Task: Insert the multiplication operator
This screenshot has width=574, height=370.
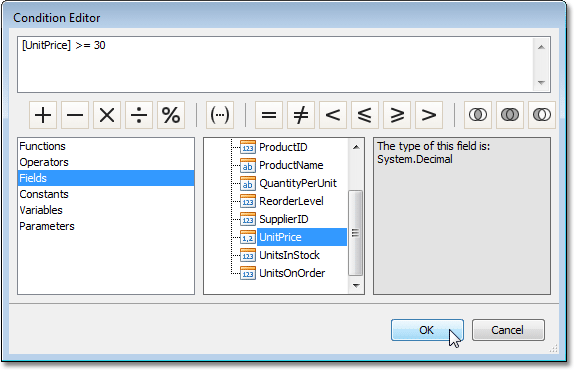Action: pyautogui.click(x=107, y=115)
